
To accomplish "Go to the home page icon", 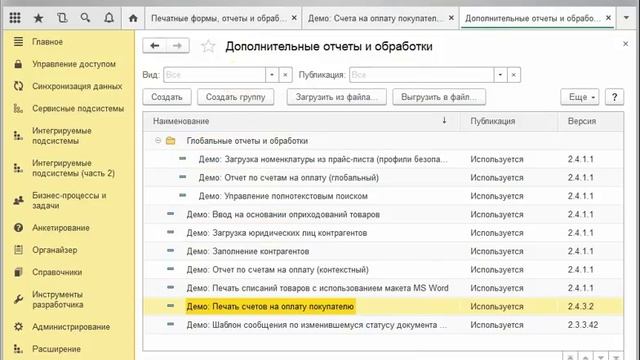I will (x=133, y=18).
